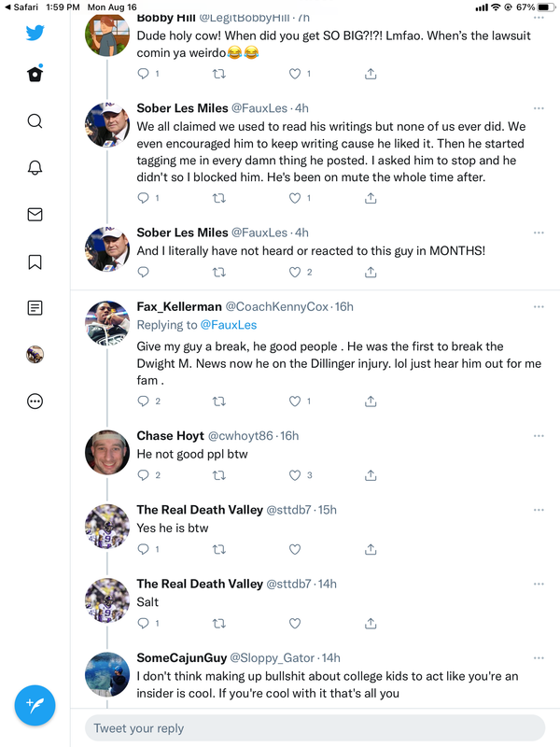This screenshot has height=747, width=560.
Task: Open the Twitter home feed icon
Action: (x=35, y=75)
